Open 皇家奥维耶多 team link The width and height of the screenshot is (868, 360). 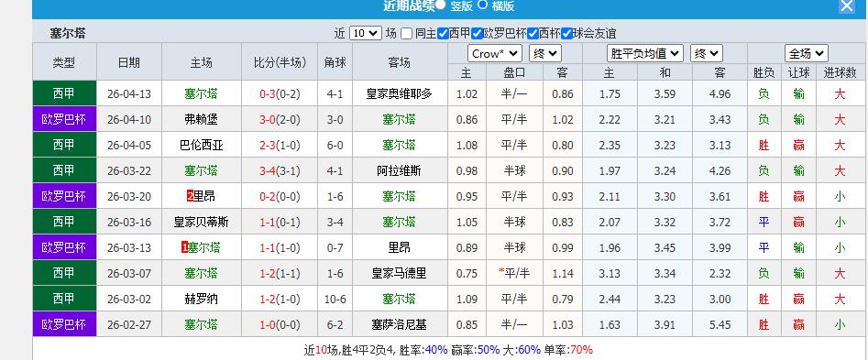(399, 94)
